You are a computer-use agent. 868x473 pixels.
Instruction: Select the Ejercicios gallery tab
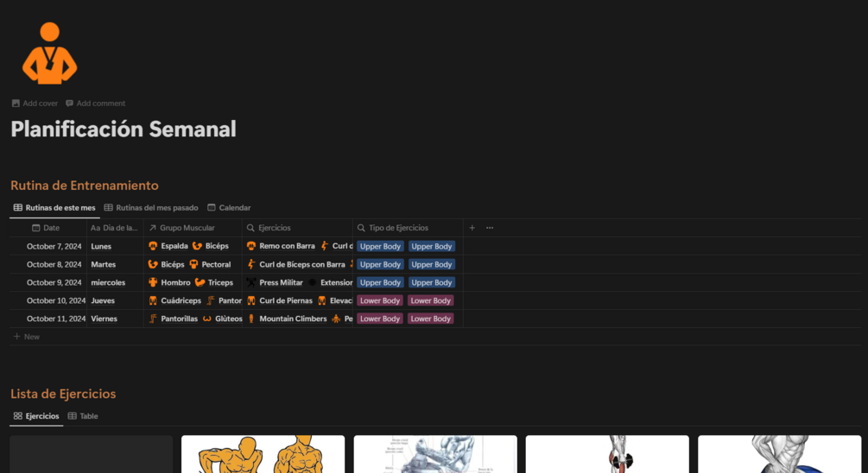(x=36, y=416)
